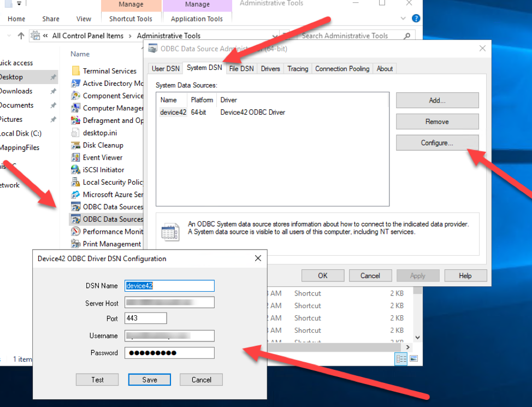Click the Up arrow navigation button

(21, 36)
